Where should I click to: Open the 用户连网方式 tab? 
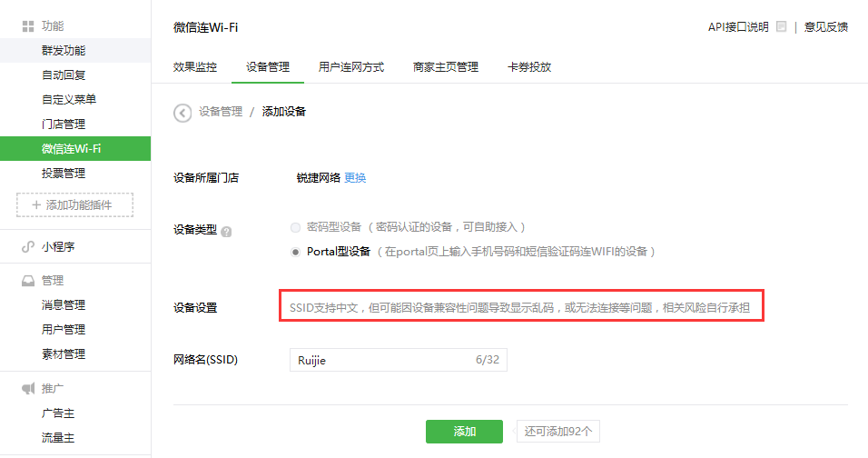coord(351,67)
